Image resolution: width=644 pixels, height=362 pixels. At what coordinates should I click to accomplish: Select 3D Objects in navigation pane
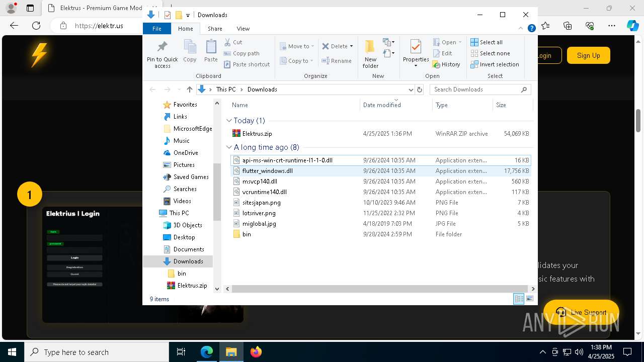(x=187, y=225)
